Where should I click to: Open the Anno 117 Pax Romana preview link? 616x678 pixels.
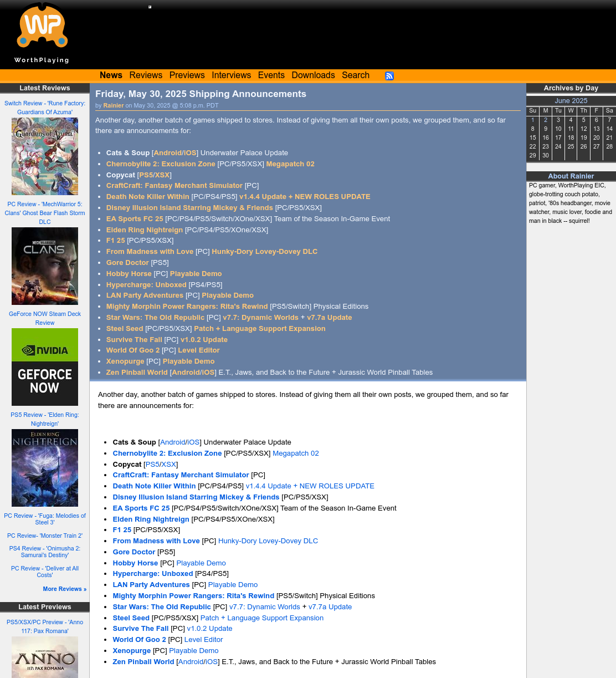click(45, 626)
